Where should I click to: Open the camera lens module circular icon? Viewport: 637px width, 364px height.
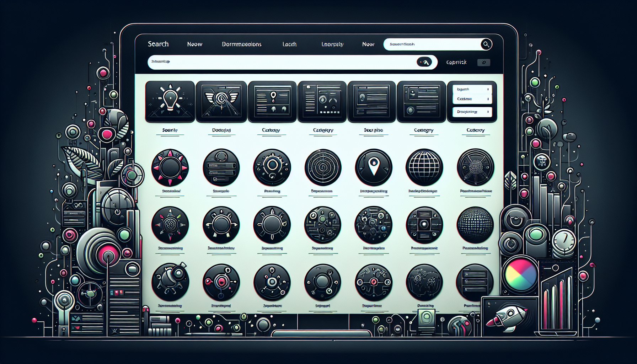pos(424,225)
